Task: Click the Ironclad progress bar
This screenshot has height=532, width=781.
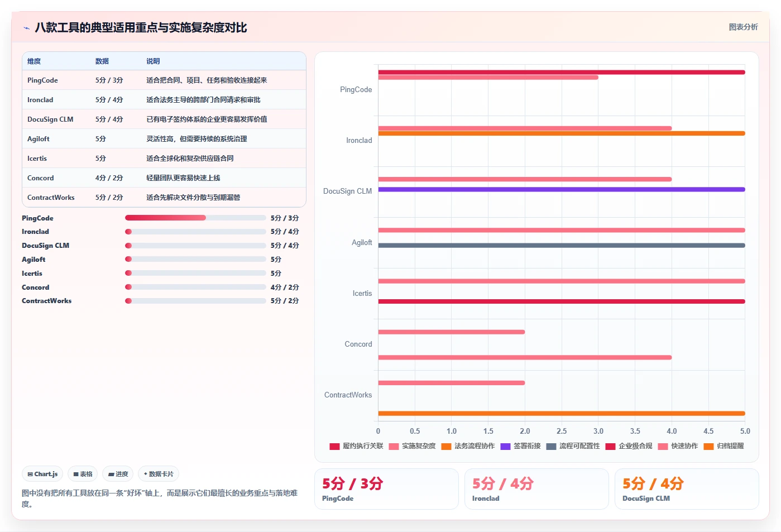Action: 195,232
